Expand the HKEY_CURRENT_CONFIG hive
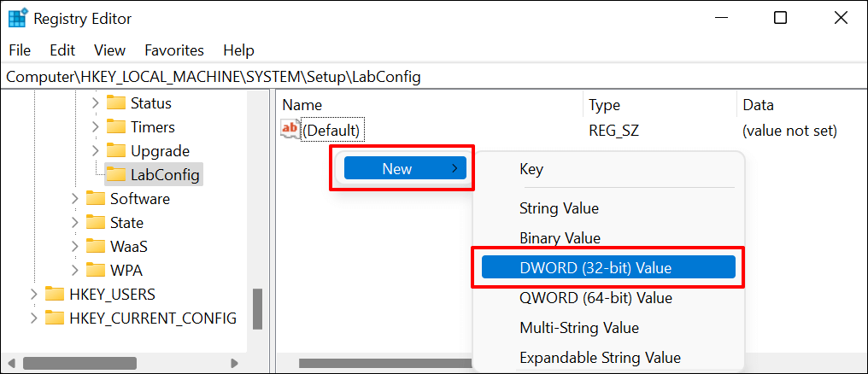 (x=34, y=318)
